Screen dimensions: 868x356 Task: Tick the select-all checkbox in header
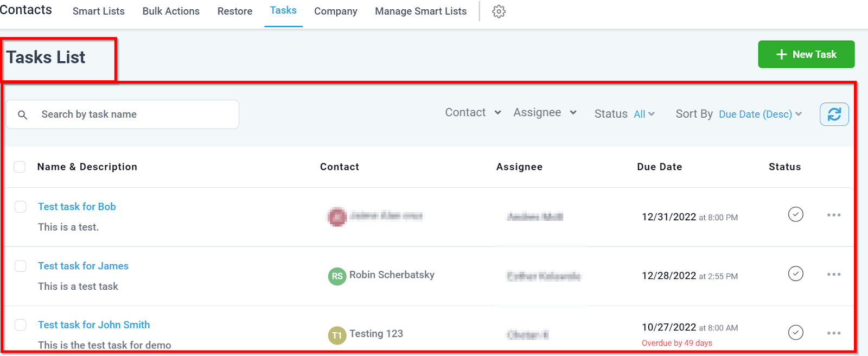(20, 167)
